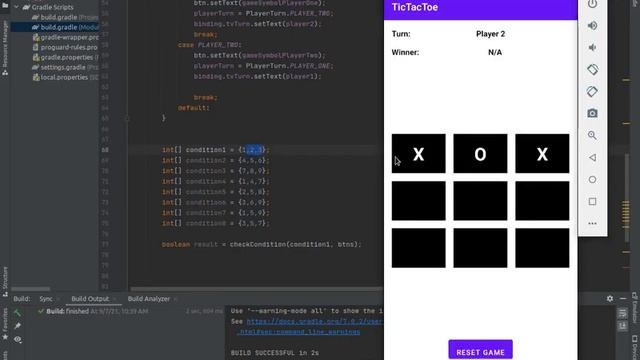640x360 pixels.
Task: Tap middle-right empty board tile
Action: pyautogui.click(x=542, y=201)
